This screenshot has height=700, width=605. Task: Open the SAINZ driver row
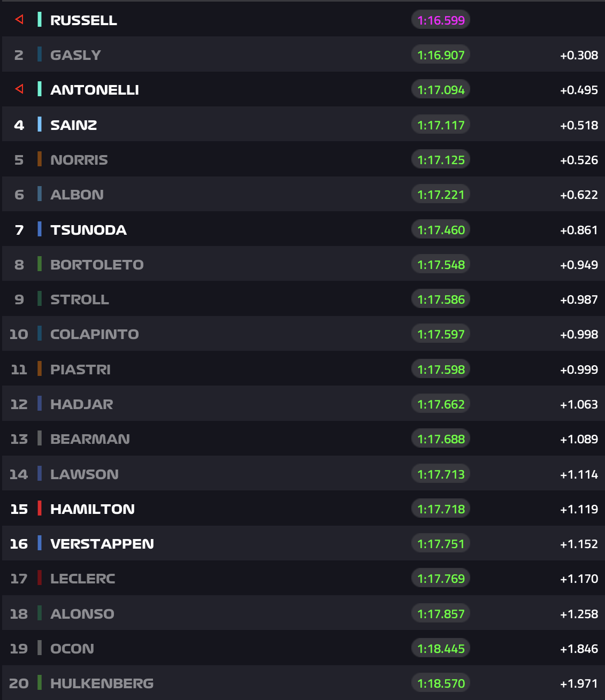coord(74,125)
